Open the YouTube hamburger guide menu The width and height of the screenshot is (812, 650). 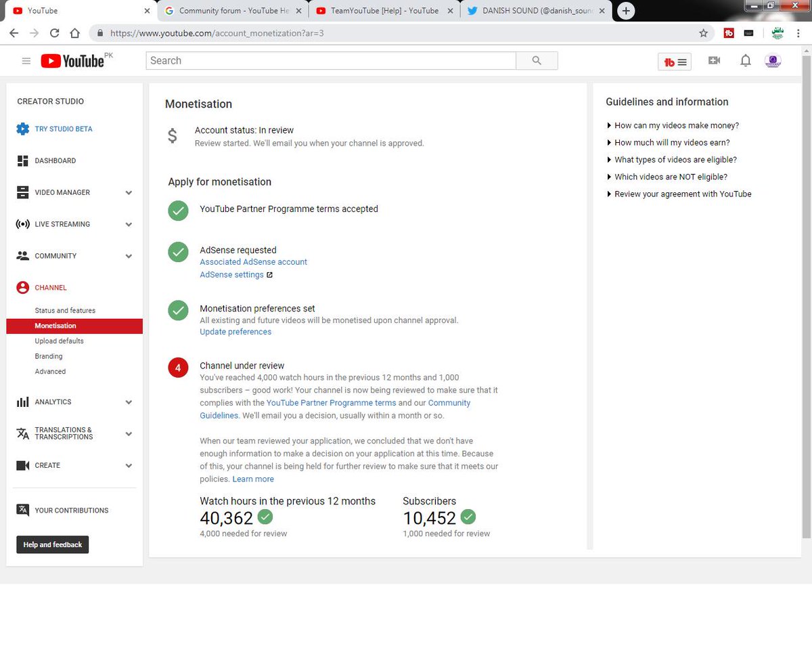26,61
